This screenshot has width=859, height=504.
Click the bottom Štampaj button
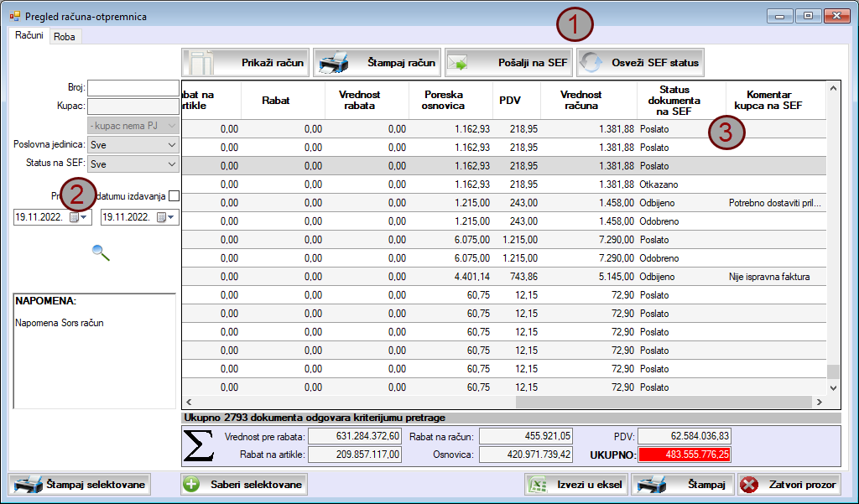pyautogui.click(x=683, y=484)
